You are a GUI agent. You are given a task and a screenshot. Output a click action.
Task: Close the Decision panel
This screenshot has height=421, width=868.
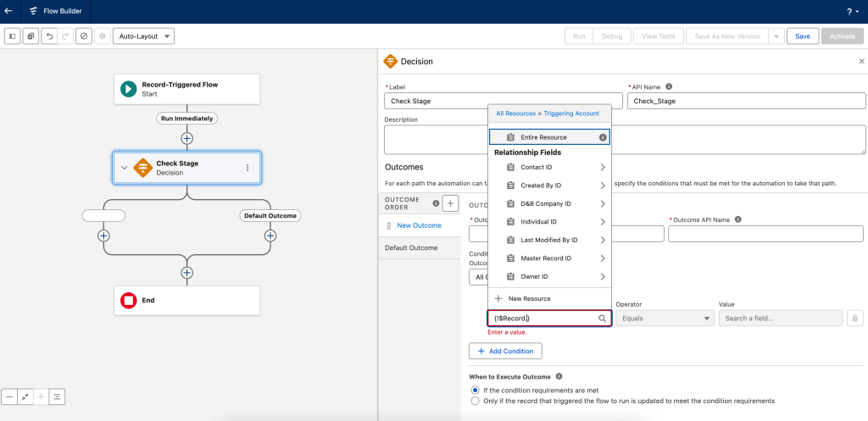[861, 61]
